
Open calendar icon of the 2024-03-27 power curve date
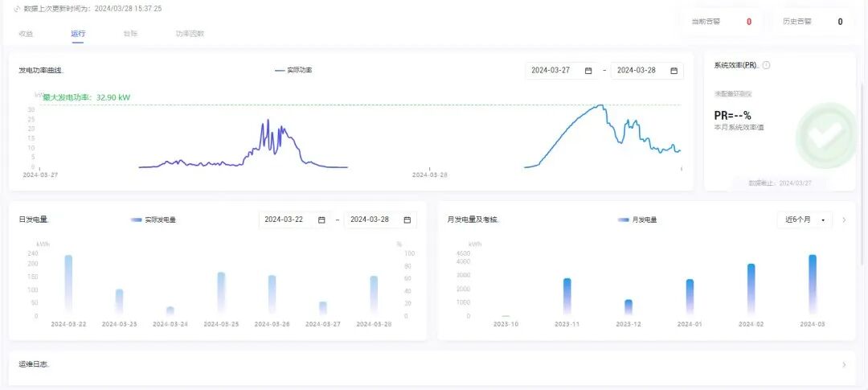point(588,71)
